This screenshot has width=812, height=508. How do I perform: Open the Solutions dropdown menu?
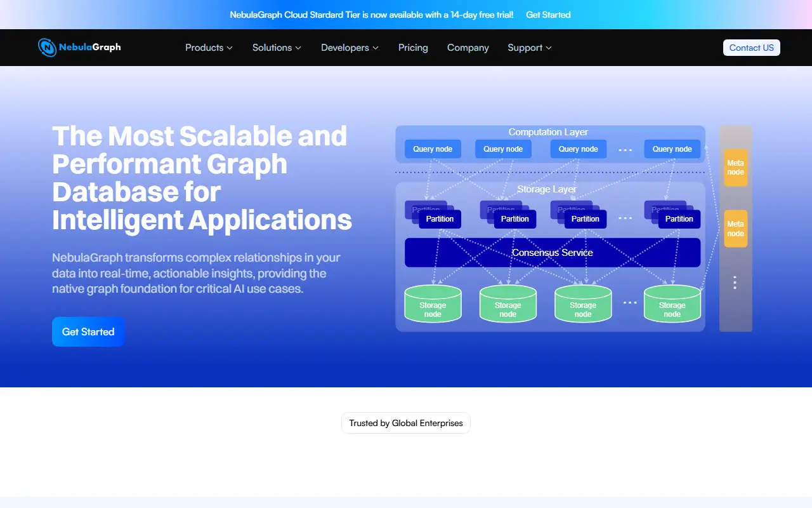click(277, 48)
